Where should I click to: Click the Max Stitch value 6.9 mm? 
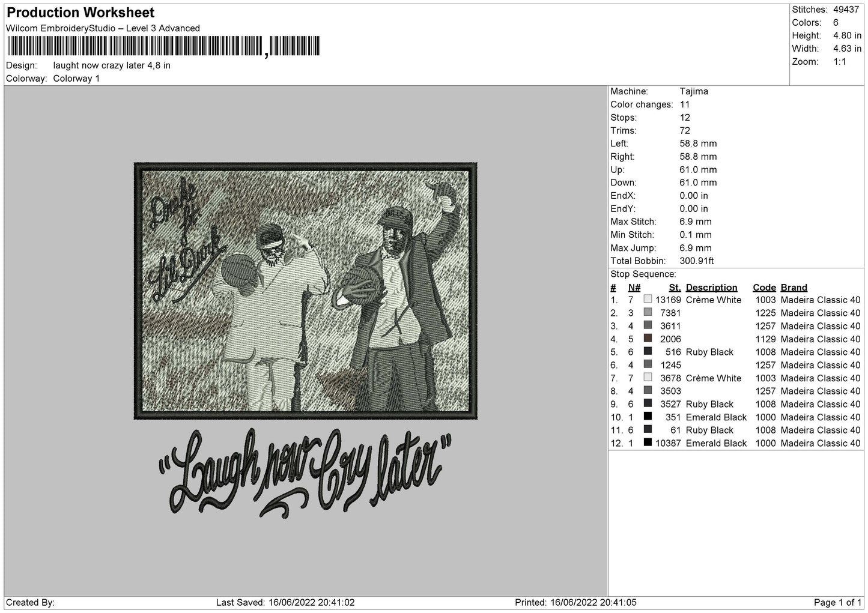[696, 222]
